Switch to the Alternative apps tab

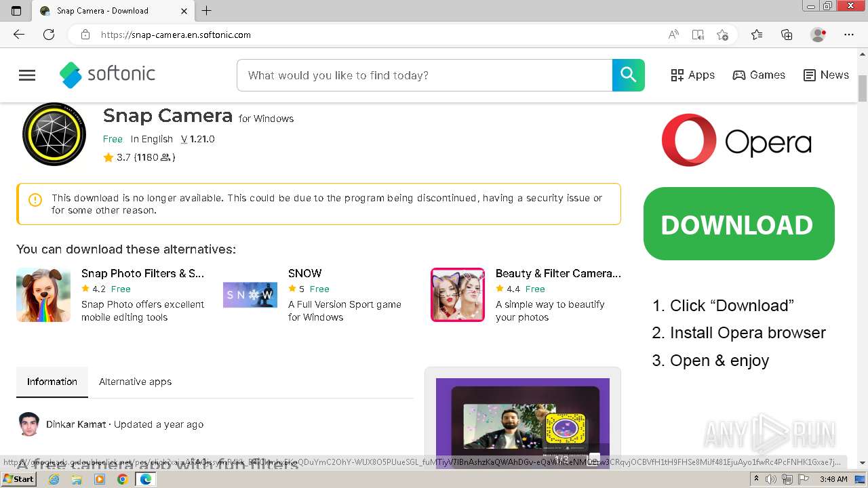(x=135, y=382)
